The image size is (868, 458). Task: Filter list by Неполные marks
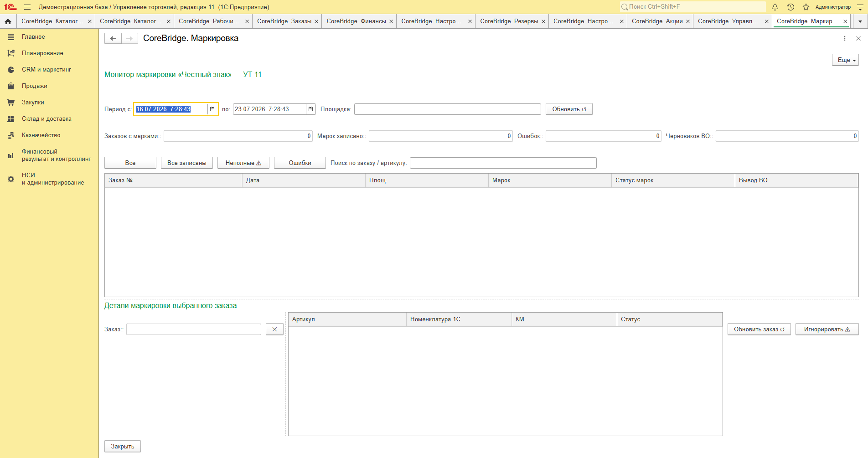(243, 163)
